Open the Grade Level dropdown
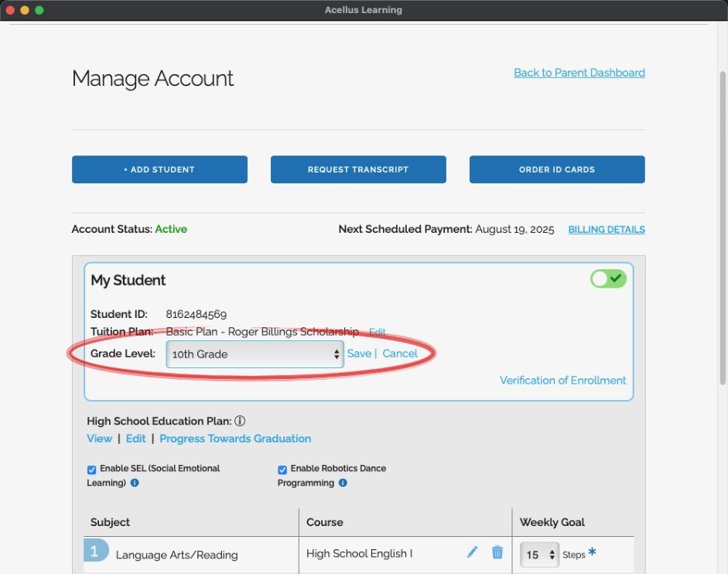 (255, 354)
